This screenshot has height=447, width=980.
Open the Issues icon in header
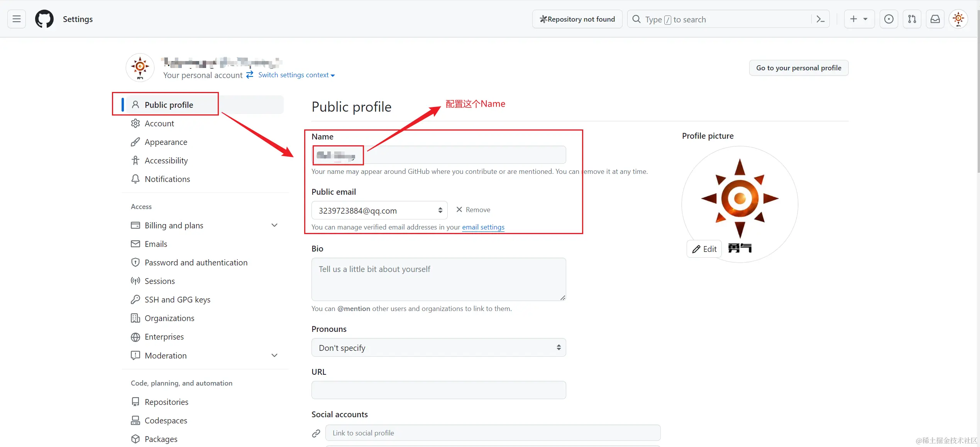tap(889, 19)
